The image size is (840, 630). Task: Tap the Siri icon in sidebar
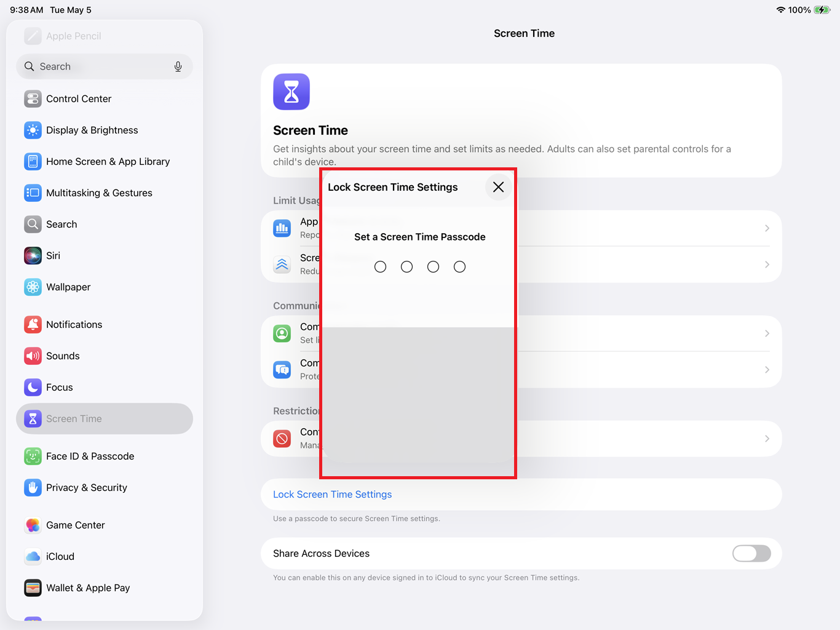(x=33, y=255)
